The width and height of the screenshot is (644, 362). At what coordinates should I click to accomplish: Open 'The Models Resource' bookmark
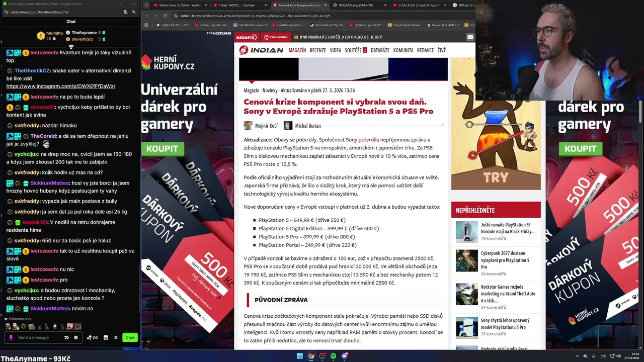click(x=250, y=25)
